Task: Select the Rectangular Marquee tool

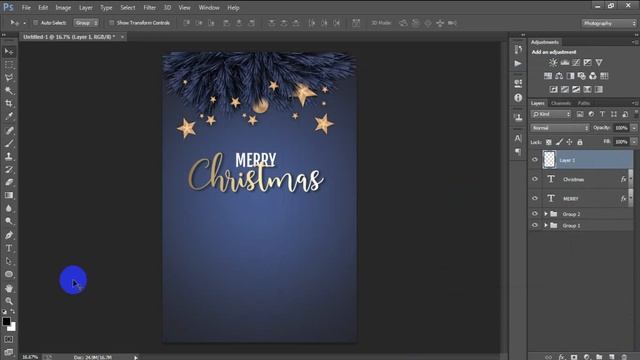Action: click(x=9, y=65)
